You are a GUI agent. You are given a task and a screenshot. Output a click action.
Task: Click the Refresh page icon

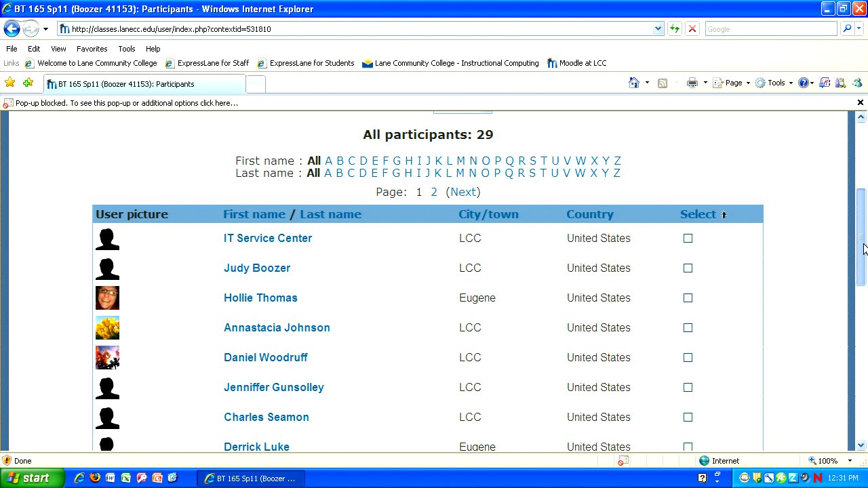674,29
